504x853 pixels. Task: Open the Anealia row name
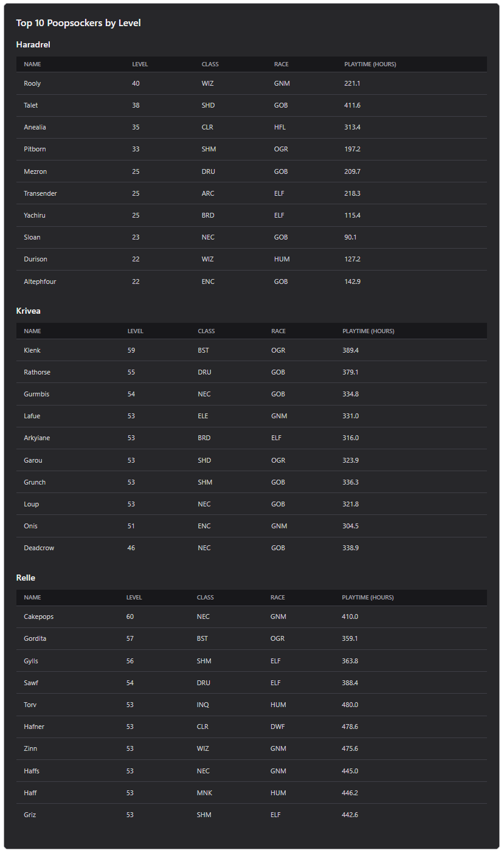coord(35,127)
